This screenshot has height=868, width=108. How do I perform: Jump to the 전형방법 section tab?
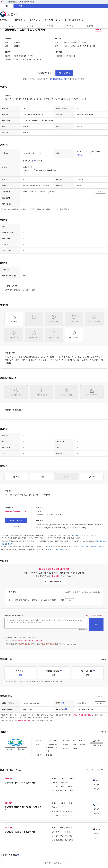coord(90,26)
